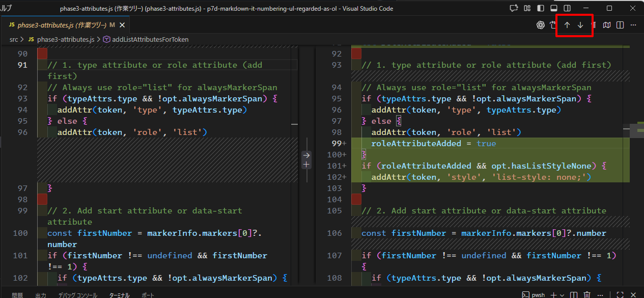Delete the terminal with trash icon

[x=587, y=294]
